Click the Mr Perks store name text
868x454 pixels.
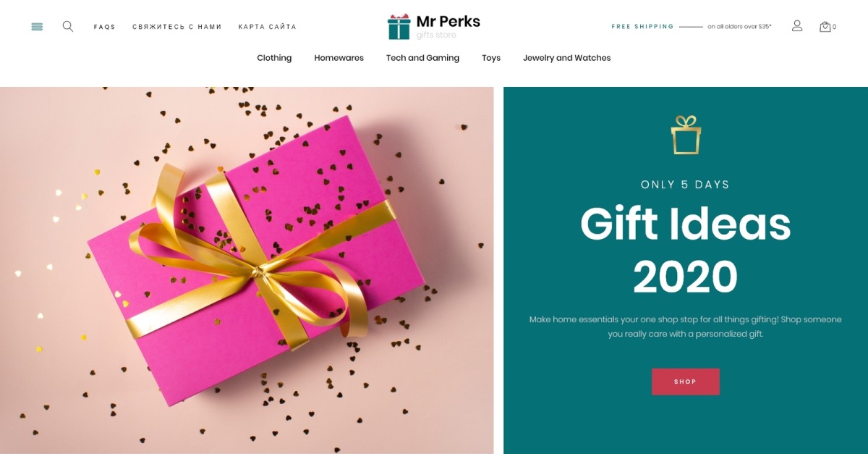[x=448, y=21]
